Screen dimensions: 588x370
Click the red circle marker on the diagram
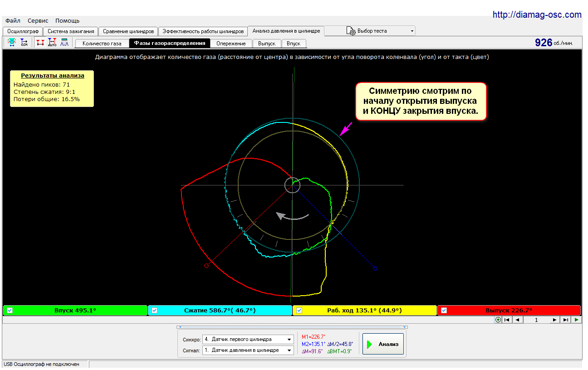(206, 266)
